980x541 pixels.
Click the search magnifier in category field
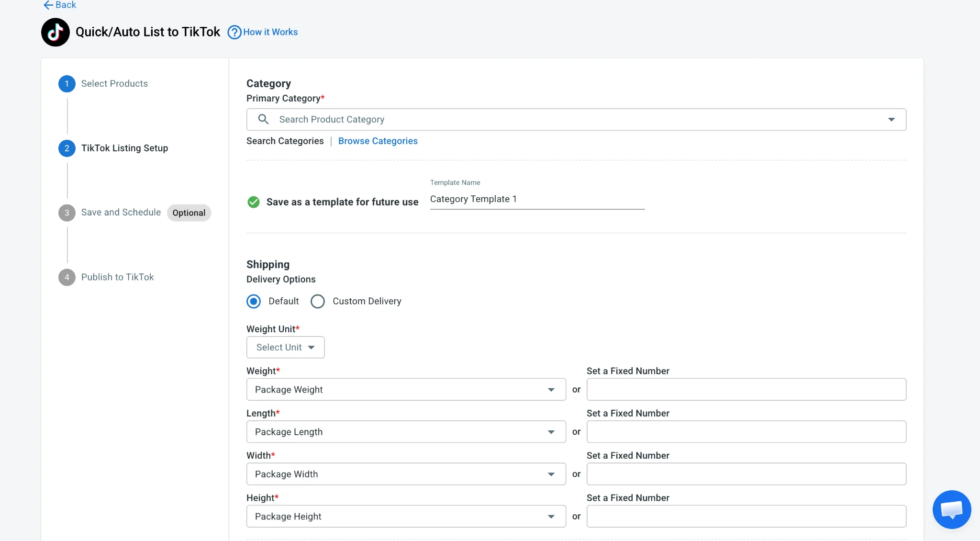pyautogui.click(x=263, y=119)
